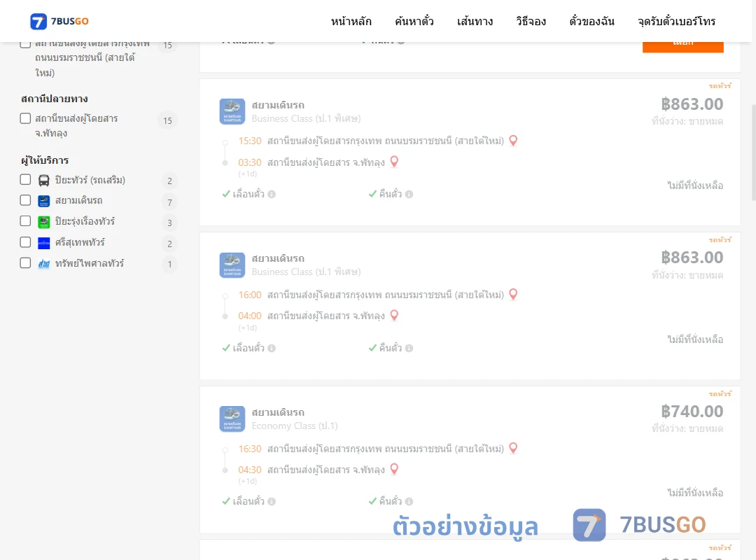
Task: Open the 7BUSGO logo in header
Action: click(x=59, y=21)
